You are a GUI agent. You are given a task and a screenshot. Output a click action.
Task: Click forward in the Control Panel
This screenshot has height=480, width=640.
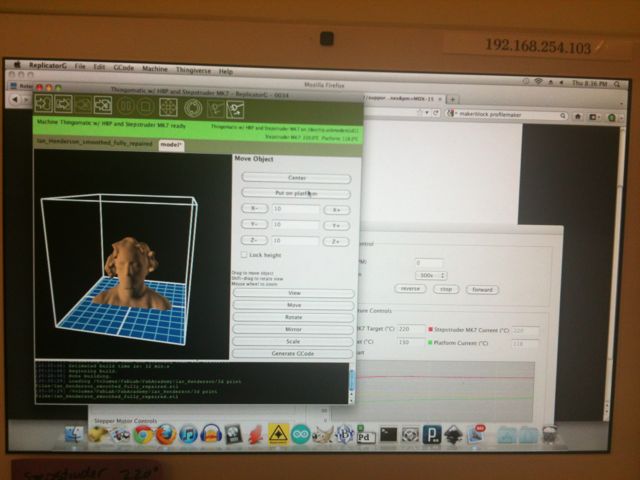pos(482,289)
